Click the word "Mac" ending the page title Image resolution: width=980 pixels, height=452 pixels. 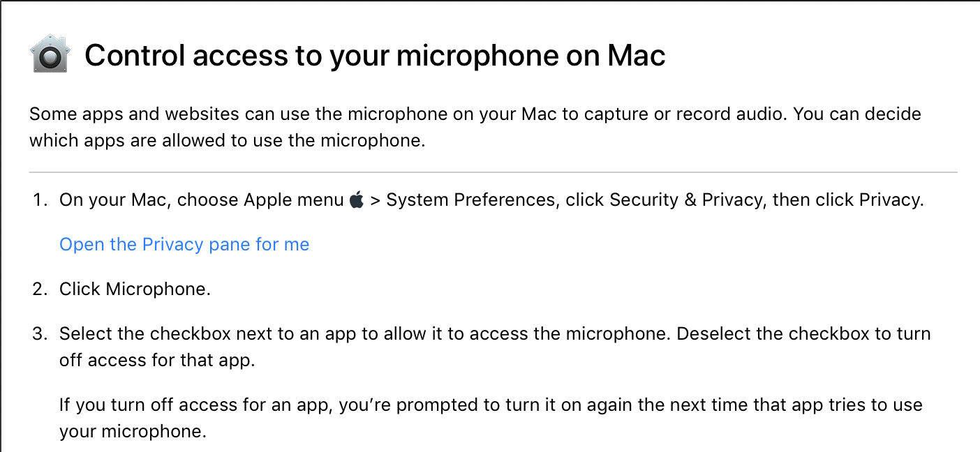(x=636, y=56)
